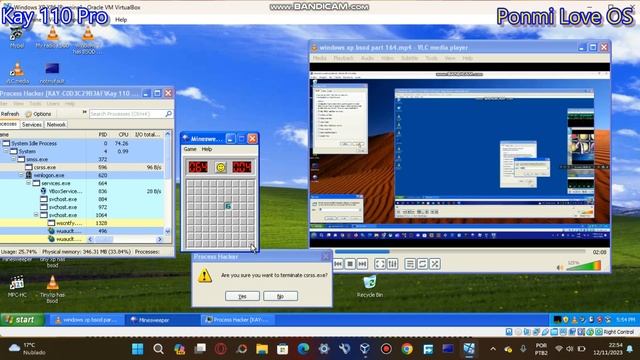Open the Windows 11 Start menu
The image size is (640, 360).
pos(138,349)
